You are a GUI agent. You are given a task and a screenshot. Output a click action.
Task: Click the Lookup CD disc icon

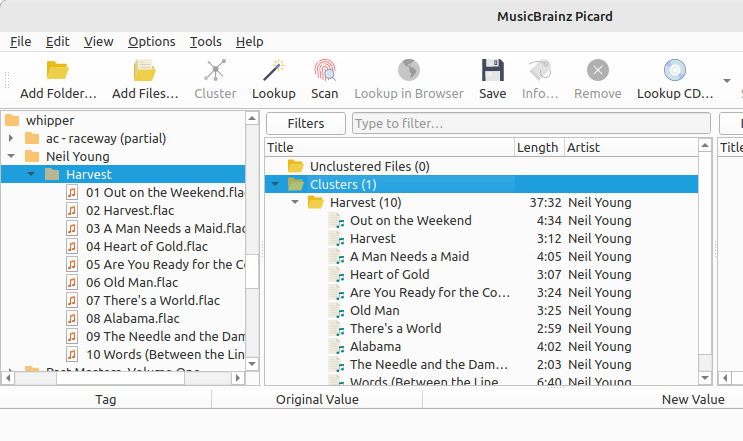[x=675, y=70]
